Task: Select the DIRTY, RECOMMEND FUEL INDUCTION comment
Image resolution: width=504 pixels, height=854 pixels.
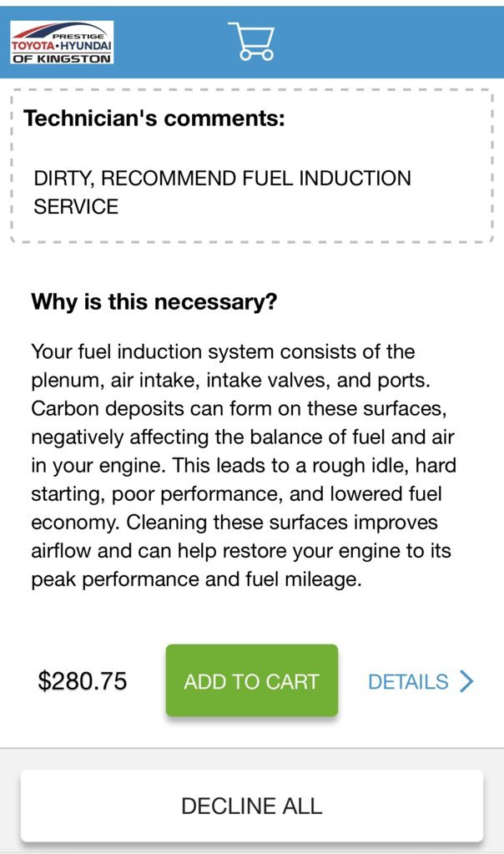Action: pyautogui.click(x=222, y=178)
